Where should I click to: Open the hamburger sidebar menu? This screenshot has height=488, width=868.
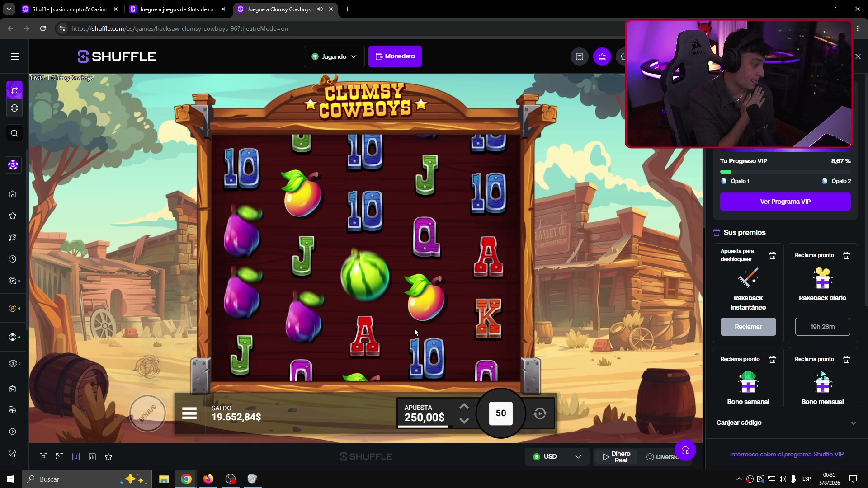coord(14,56)
